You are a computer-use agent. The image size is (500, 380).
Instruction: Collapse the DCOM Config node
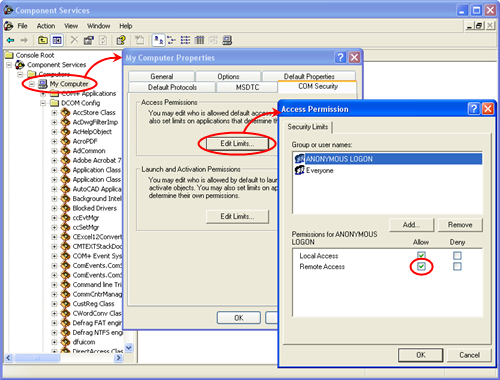(x=43, y=103)
